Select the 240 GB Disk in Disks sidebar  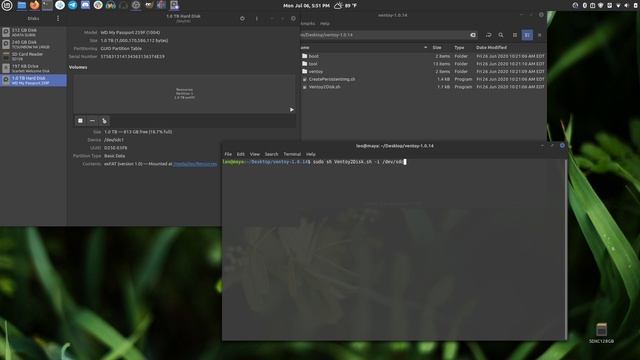33,44
